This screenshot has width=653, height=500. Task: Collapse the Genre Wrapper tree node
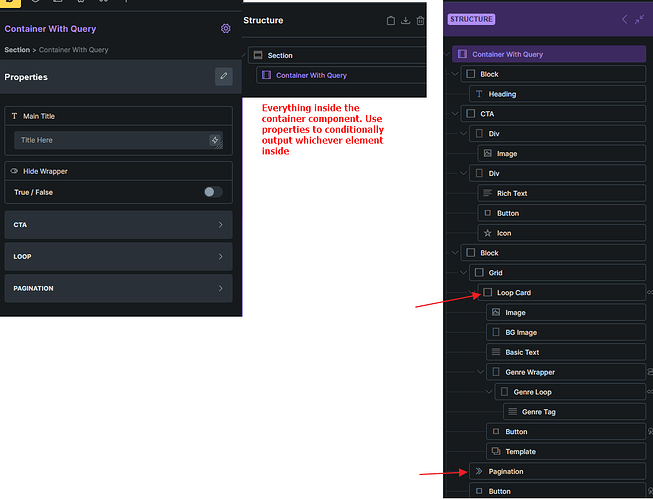coord(483,372)
